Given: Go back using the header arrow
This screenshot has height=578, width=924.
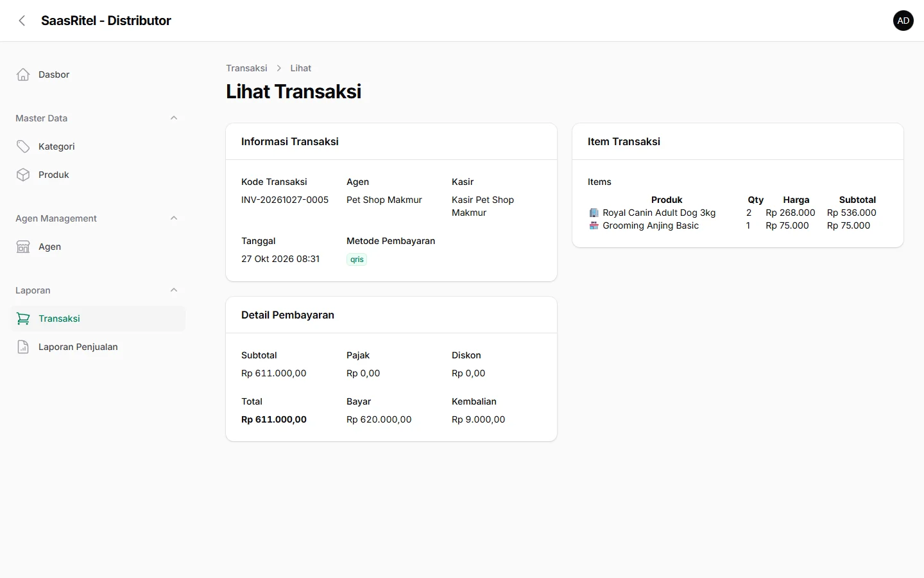Looking at the screenshot, I should pyautogui.click(x=22, y=21).
